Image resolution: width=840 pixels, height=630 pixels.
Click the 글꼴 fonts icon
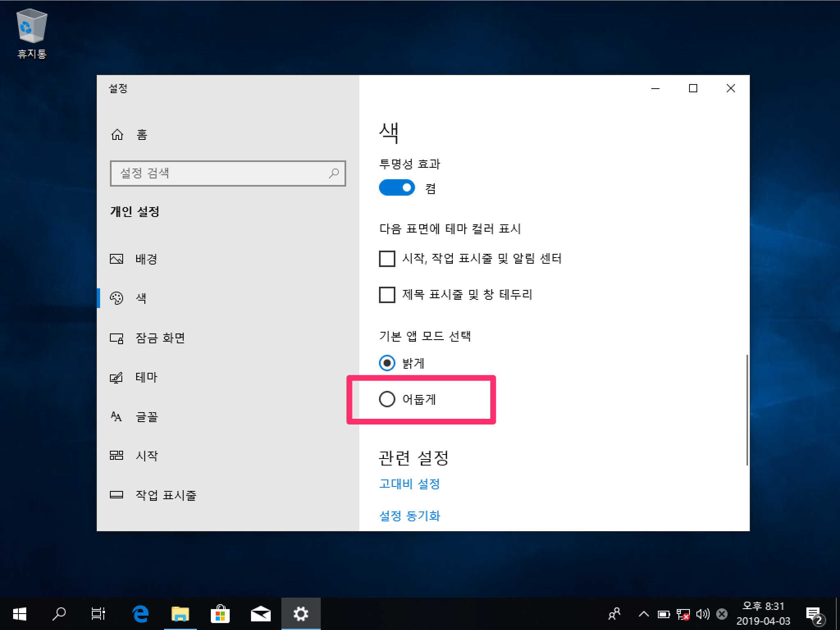click(116, 417)
